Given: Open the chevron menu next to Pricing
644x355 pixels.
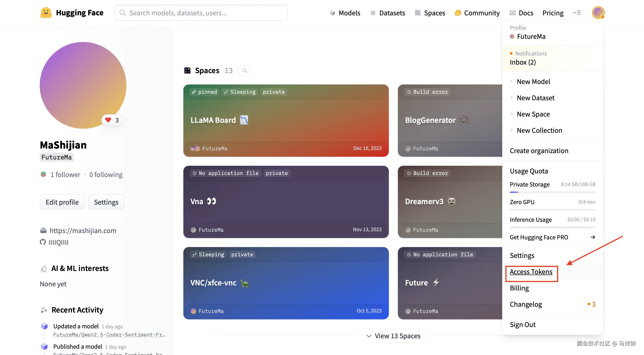Looking at the screenshot, I should point(577,12).
